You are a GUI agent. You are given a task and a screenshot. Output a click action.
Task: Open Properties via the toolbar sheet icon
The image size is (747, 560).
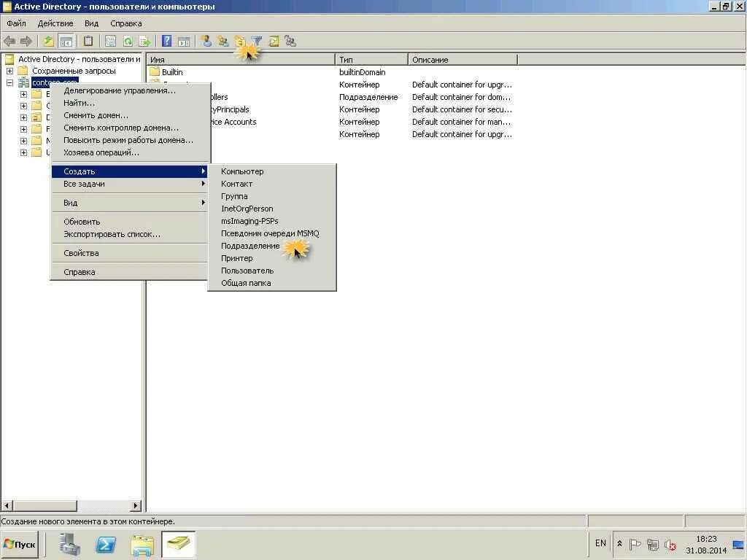(x=111, y=42)
